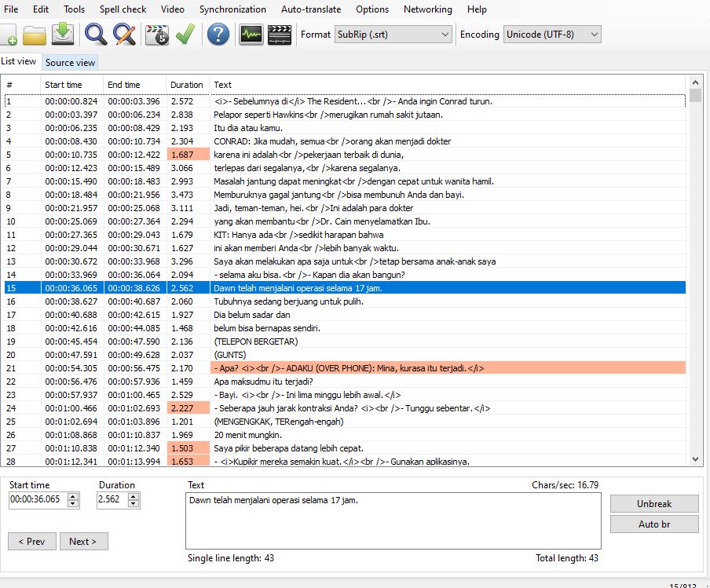Open the Edit menu

(x=41, y=9)
